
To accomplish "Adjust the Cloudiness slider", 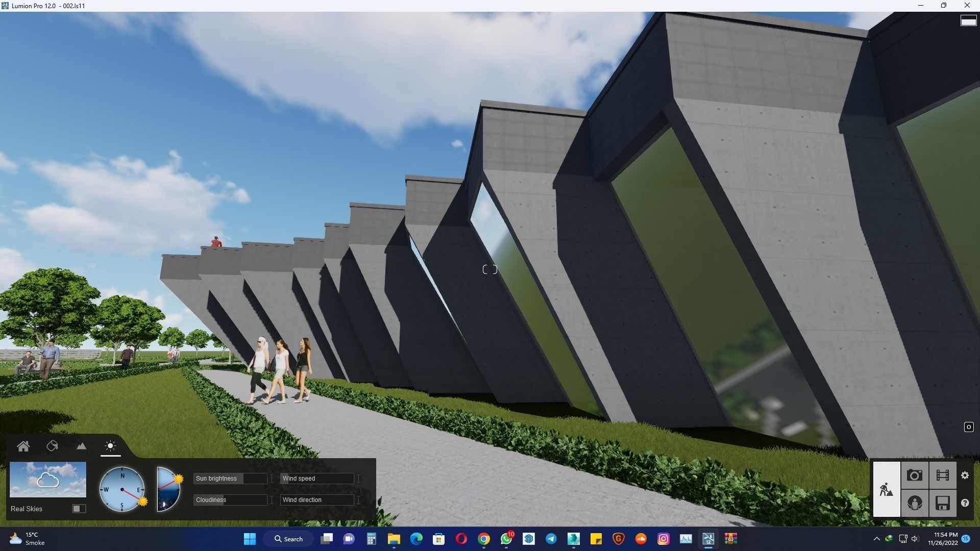I will [x=230, y=500].
